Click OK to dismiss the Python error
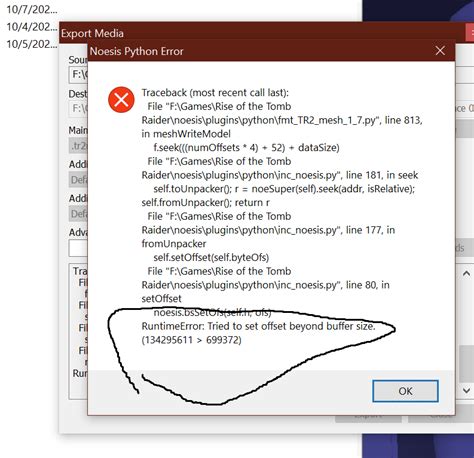474x458 pixels. click(x=405, y=391)
